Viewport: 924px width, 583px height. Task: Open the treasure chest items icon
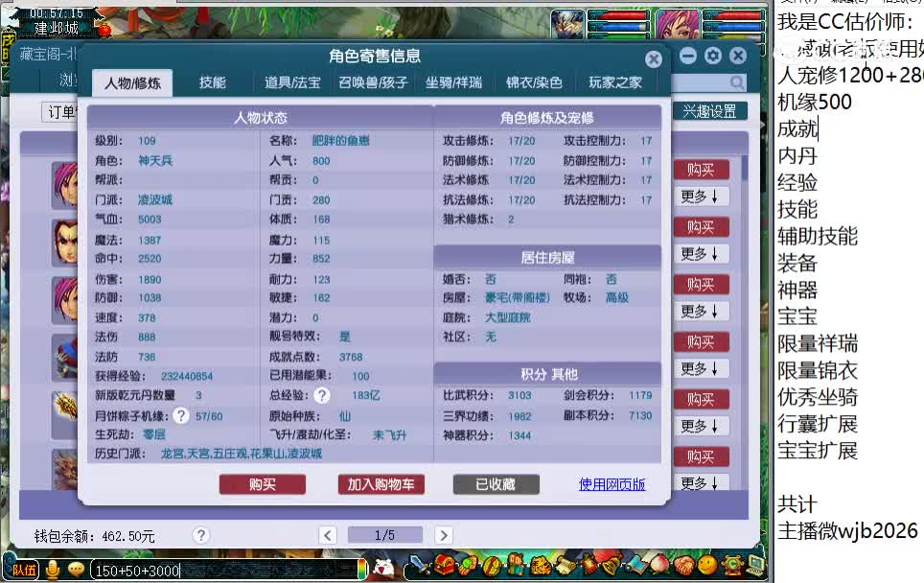pyautogui.click(x=445, y=567)
